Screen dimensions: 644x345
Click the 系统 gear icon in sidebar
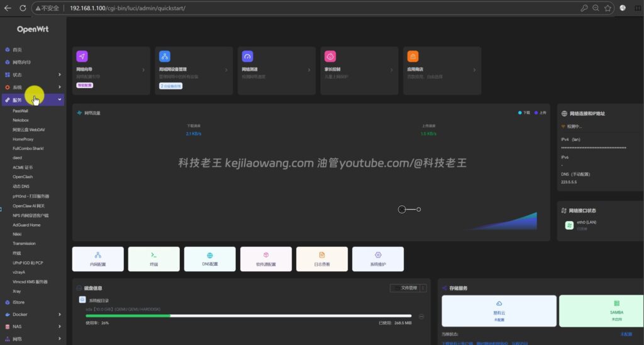point(8,87)
